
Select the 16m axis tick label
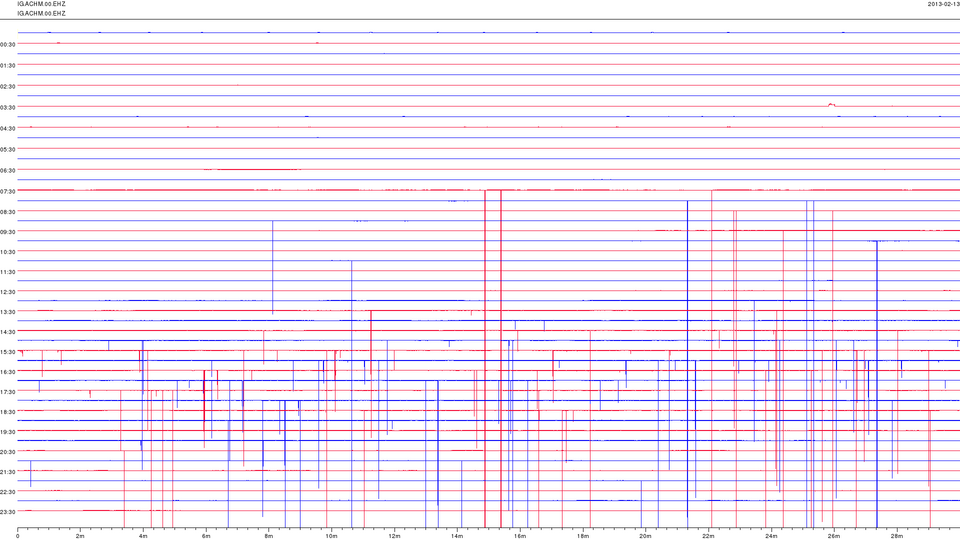pos(520,536)
